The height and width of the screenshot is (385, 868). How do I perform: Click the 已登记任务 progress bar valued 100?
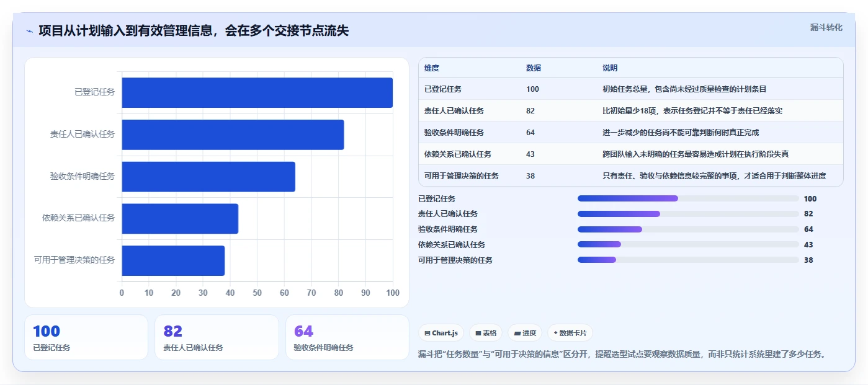pyautogui.click(x=688, y=198)
